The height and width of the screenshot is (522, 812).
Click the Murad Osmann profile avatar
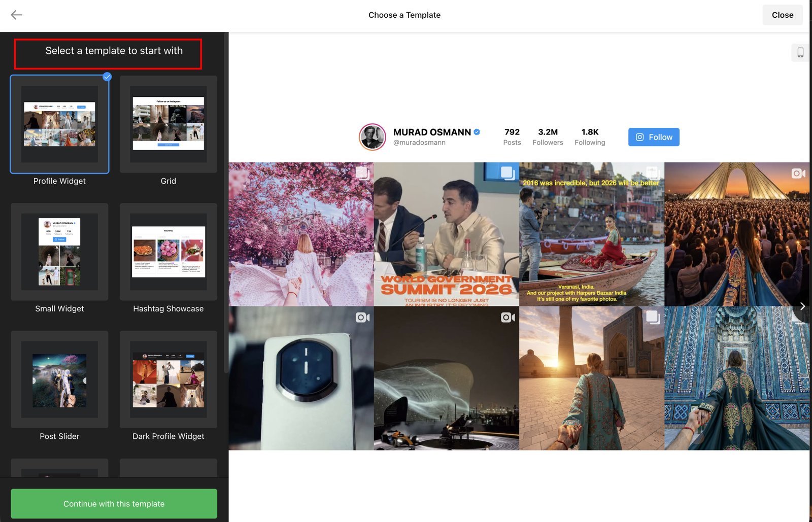tap(373, 137)
